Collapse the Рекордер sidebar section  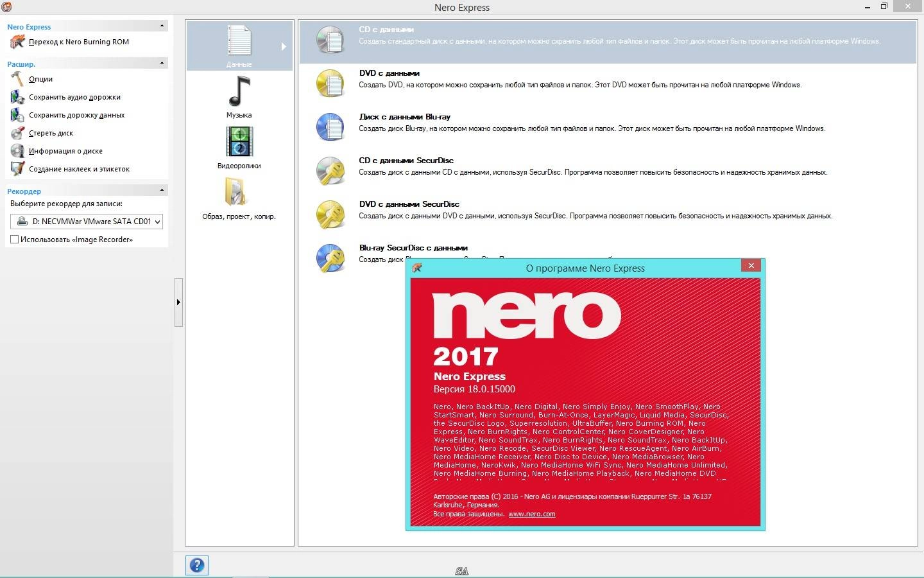coord(162,190)
